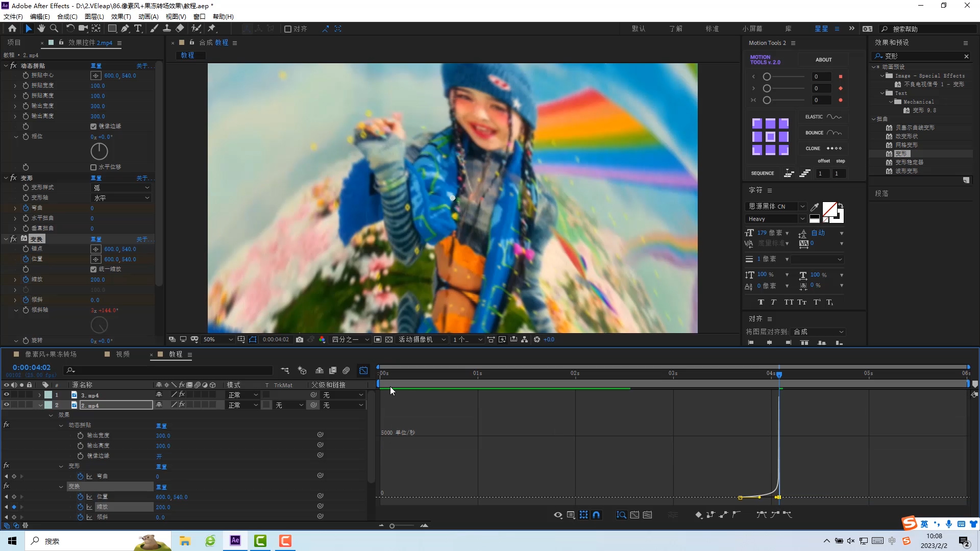The width and height of the screenshot is (980, 551).
Task: Select the Hand tool in toolbar
Action: coord(41,29)
